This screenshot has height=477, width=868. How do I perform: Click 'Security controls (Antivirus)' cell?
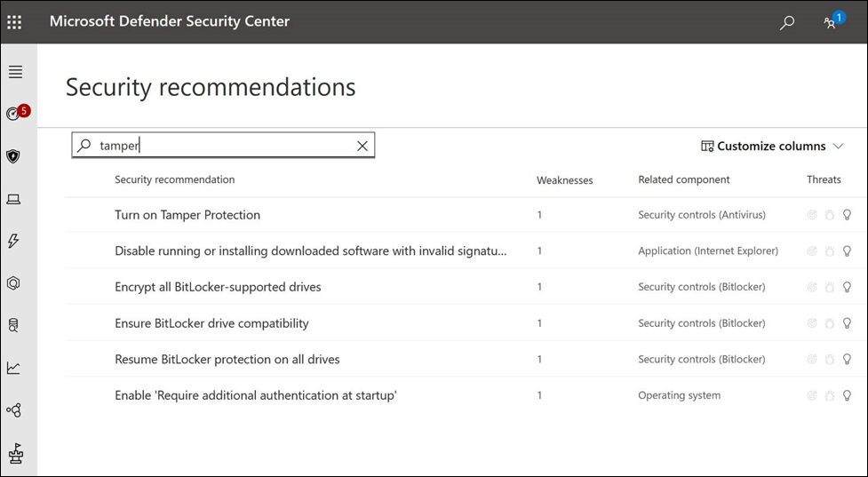pos(702,215)
